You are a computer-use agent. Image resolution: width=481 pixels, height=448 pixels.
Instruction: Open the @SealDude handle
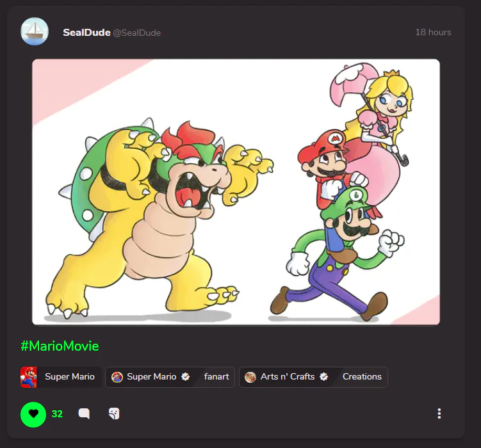click(x=137, y=33)
